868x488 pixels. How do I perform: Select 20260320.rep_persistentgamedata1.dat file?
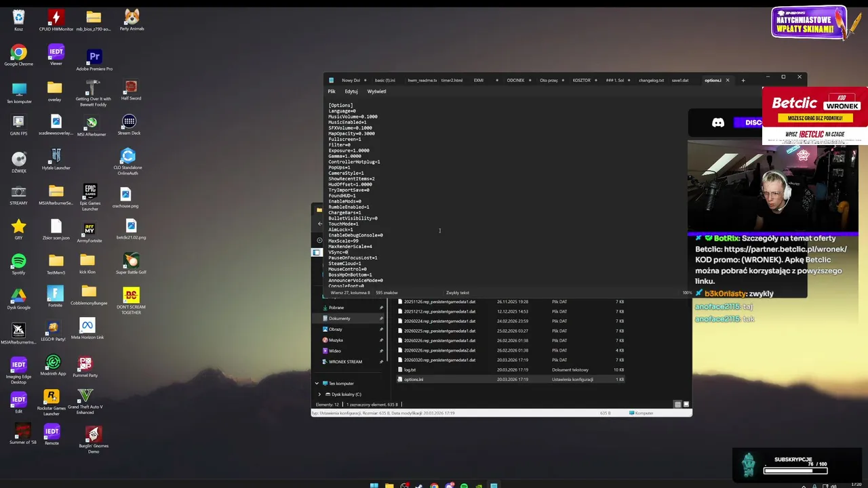[x=510, y=360]
